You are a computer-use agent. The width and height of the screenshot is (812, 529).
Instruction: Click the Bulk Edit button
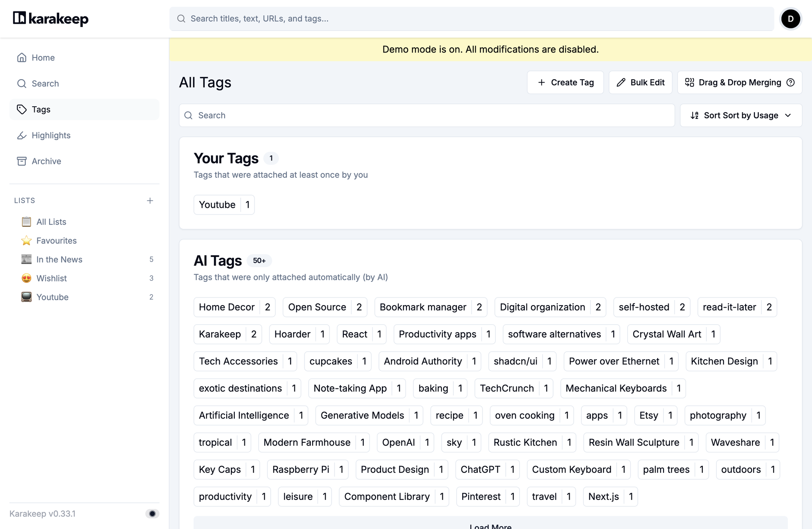pos(640,83)
